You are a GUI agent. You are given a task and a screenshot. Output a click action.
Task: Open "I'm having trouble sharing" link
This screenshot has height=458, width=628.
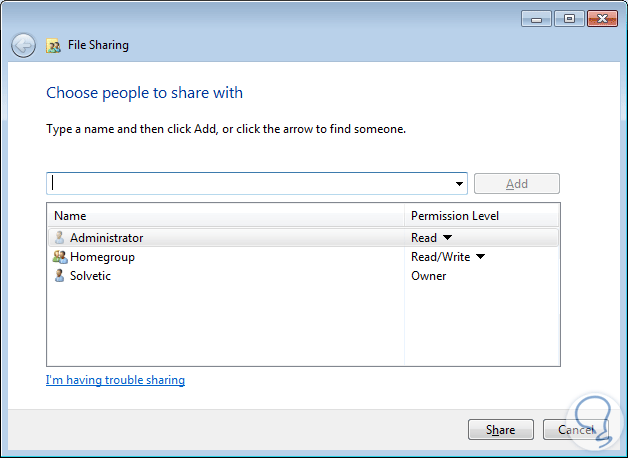click(x=115, y=380)
